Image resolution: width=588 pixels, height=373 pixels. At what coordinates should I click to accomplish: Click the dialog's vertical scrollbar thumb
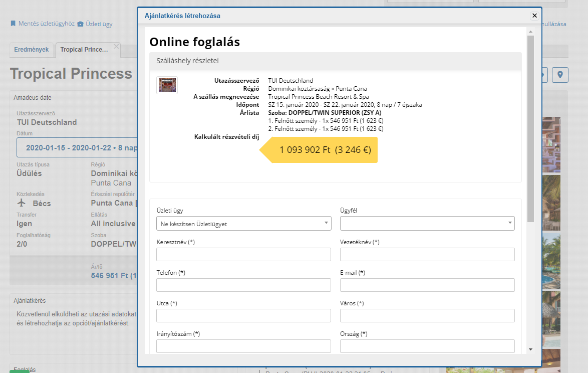530,128
